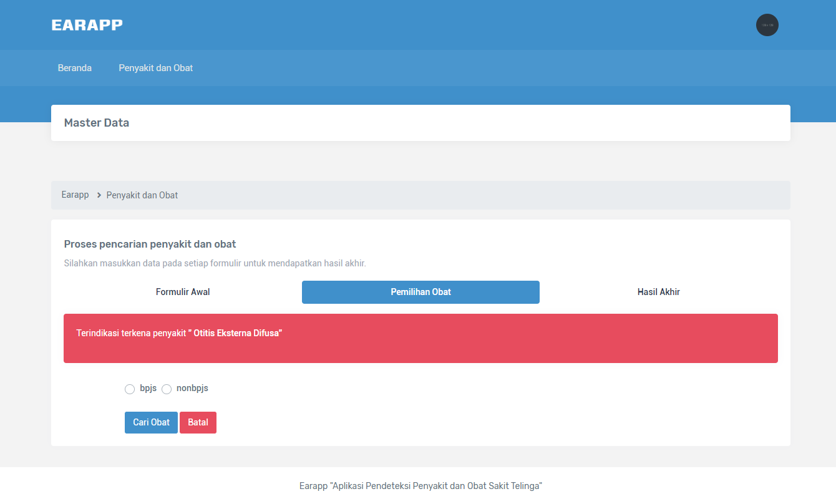Screen dimensions: 836x504
Task: Cancel with the red Batal button
Action: 198,422
